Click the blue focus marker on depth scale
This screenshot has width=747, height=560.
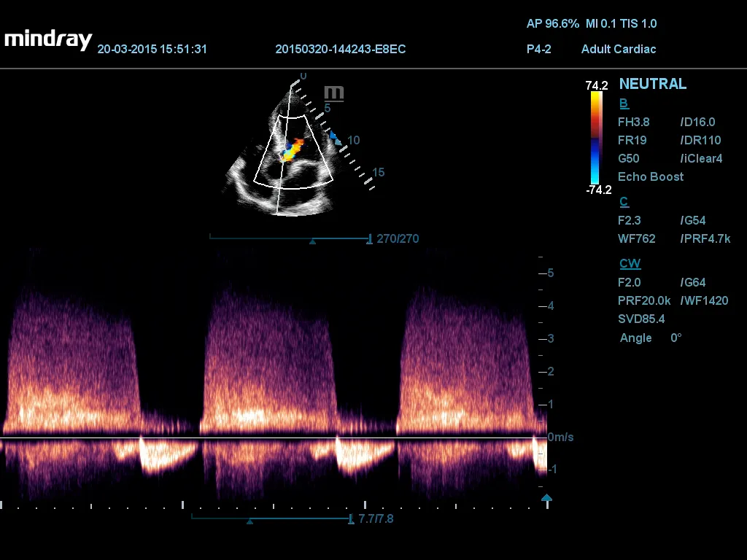(333, 136)
